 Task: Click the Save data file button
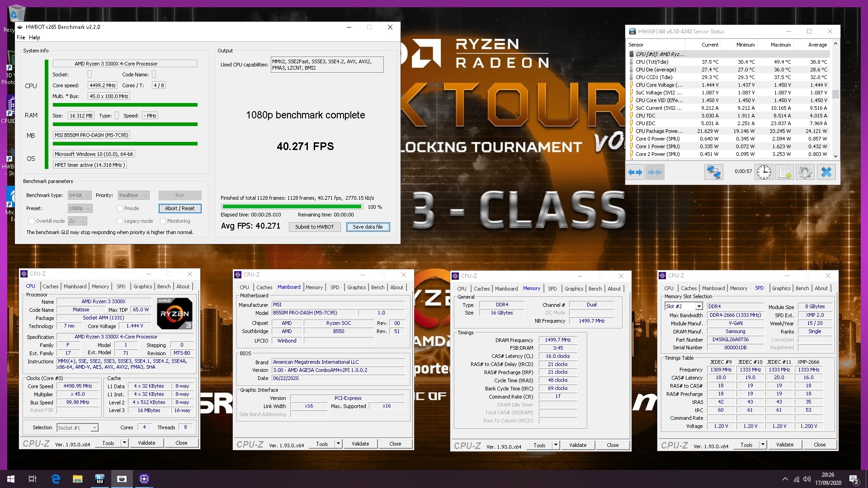tap(368, 227)
